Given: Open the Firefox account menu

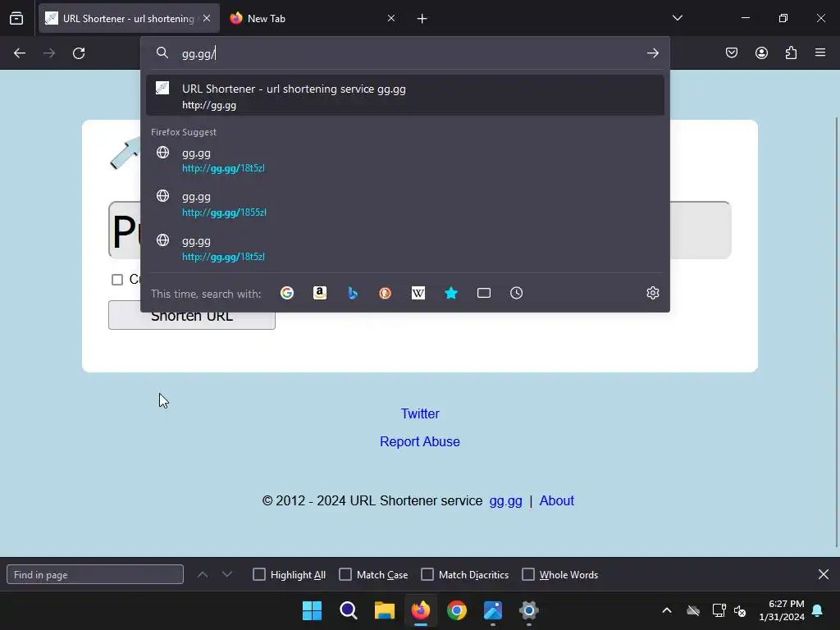Looking at the screenshot, I should pos(761,52).
